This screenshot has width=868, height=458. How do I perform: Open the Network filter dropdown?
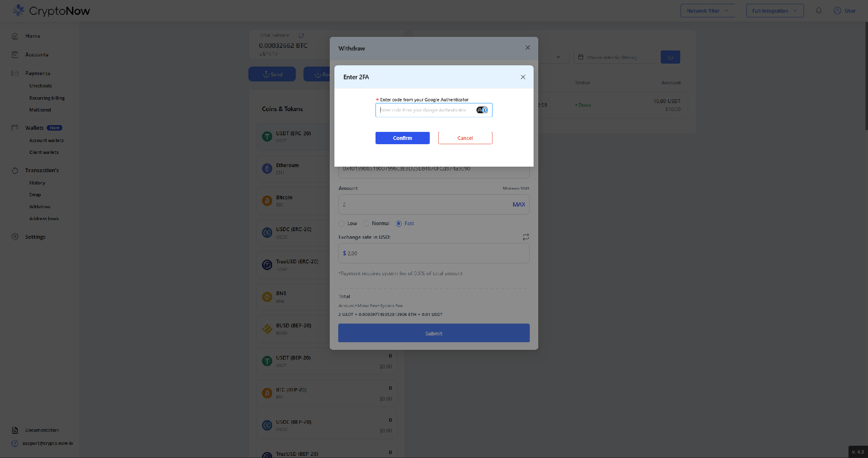coord(707,11)
